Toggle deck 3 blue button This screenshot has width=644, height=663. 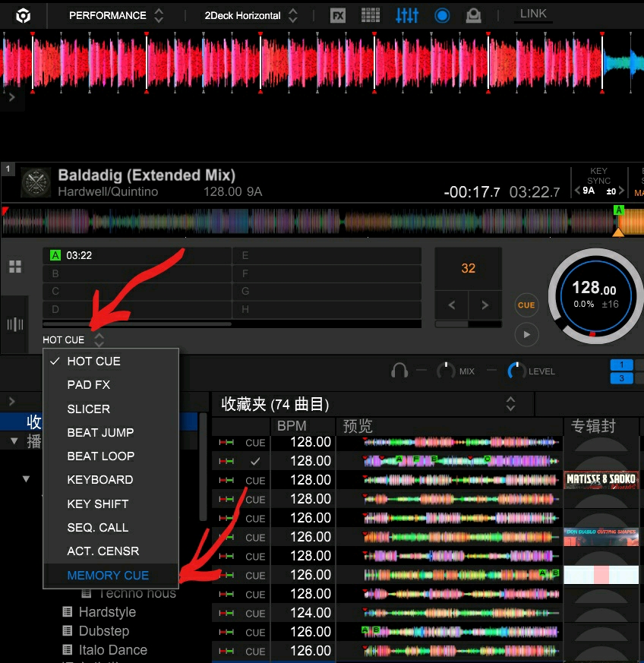[621, 378]
